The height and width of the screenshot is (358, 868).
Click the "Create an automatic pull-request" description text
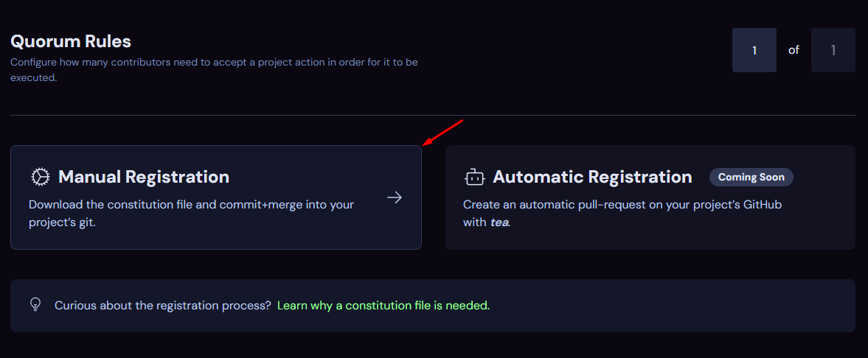(622, 205)
